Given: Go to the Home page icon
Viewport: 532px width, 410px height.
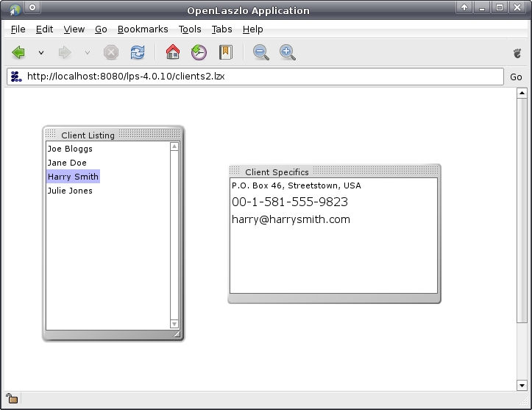Looking at the screenshot, I should point(173,52).
